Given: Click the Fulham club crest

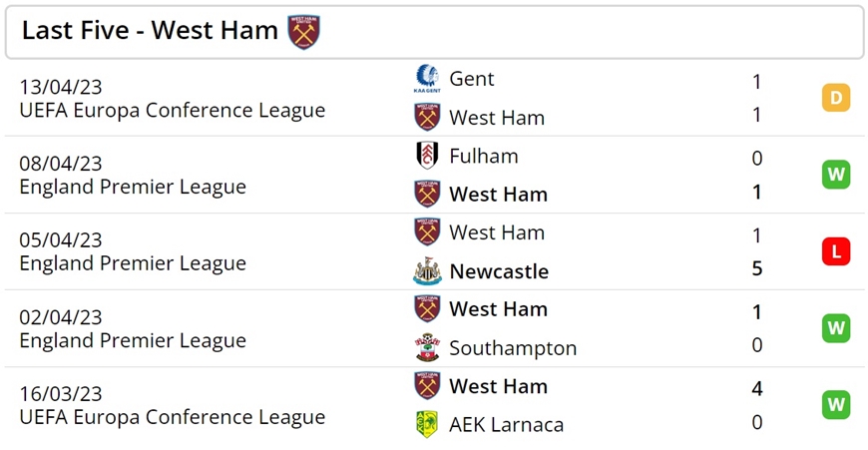Looking at the screenshot, I should pyautogui.click(x=427, y=156).
